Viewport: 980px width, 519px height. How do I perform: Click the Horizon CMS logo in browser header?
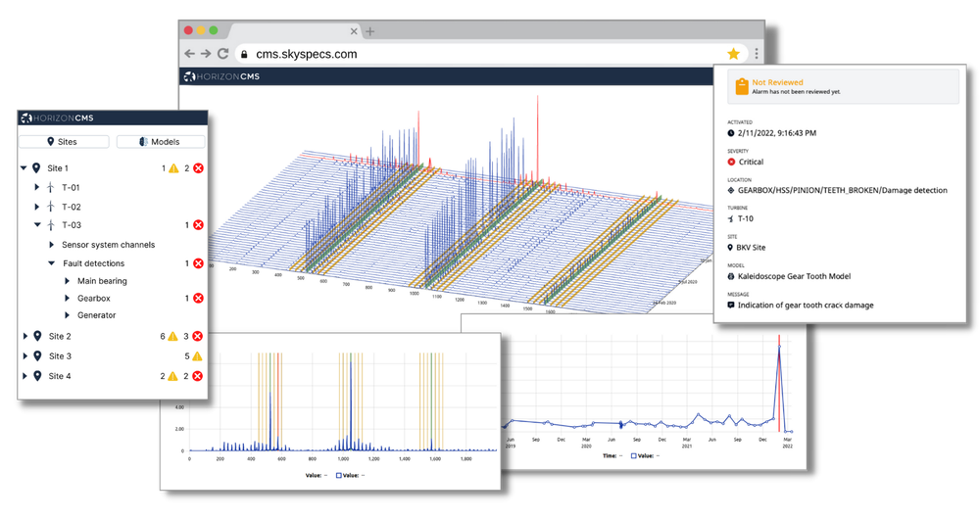point(221,76)
